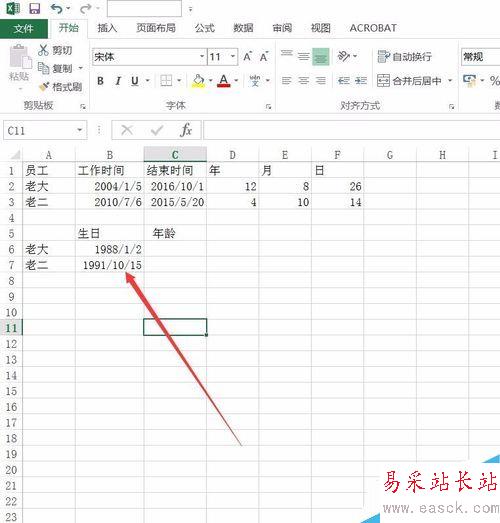
Task: Click the fx insert function icon
Action: coord(186,130)
